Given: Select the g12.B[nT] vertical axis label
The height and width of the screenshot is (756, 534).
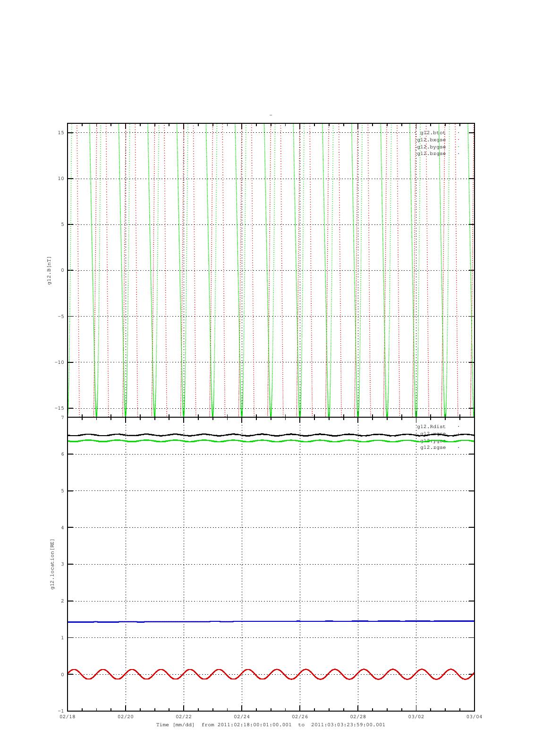Looking at the screenshot, I should point(49,270).
